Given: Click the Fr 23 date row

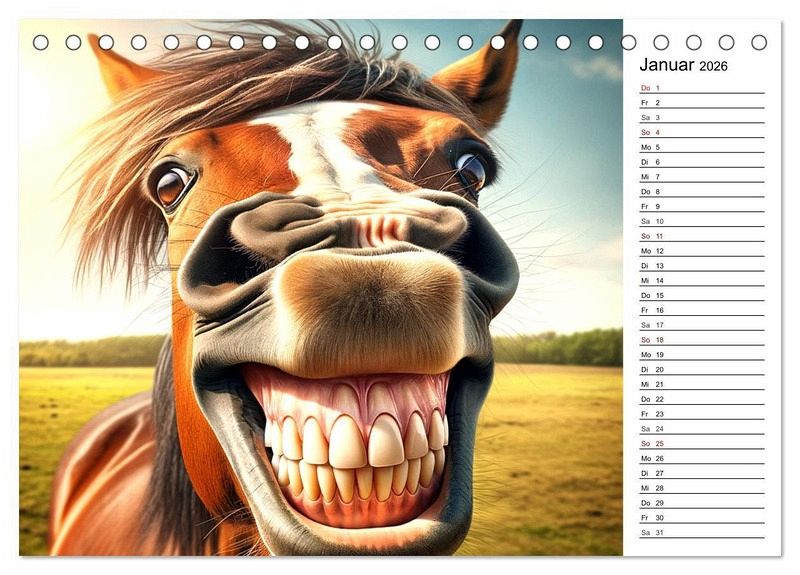Looking at the screenshot, I should click(701, 414).
